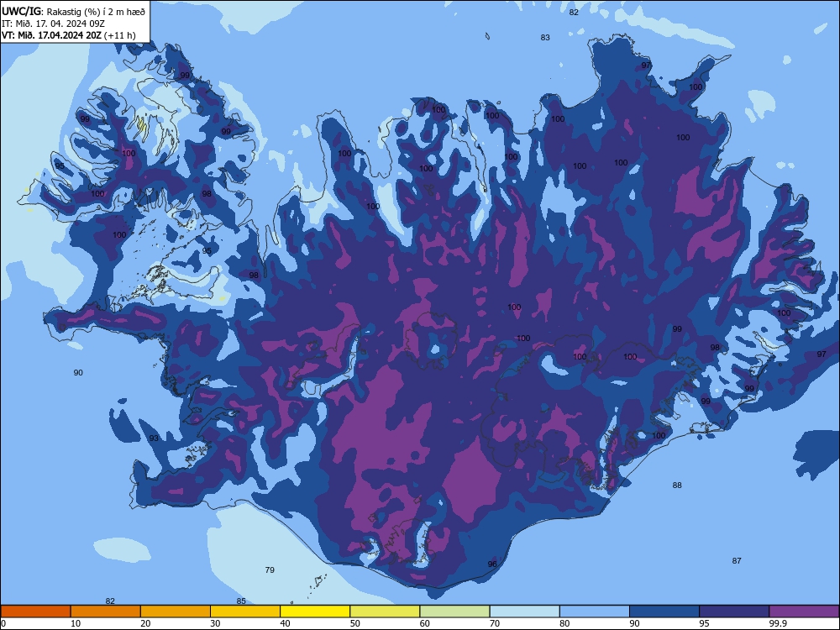Click the '88' humidity value on the map

[677, 486]
